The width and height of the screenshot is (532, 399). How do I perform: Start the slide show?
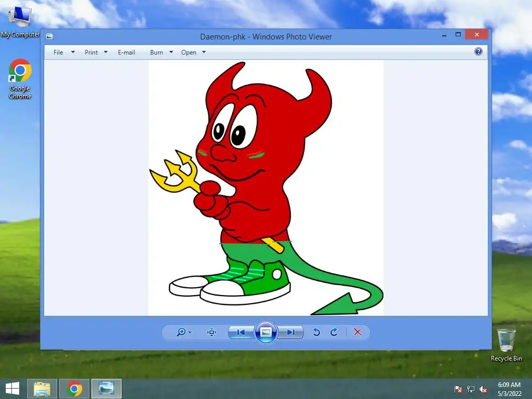coord(265,332)
